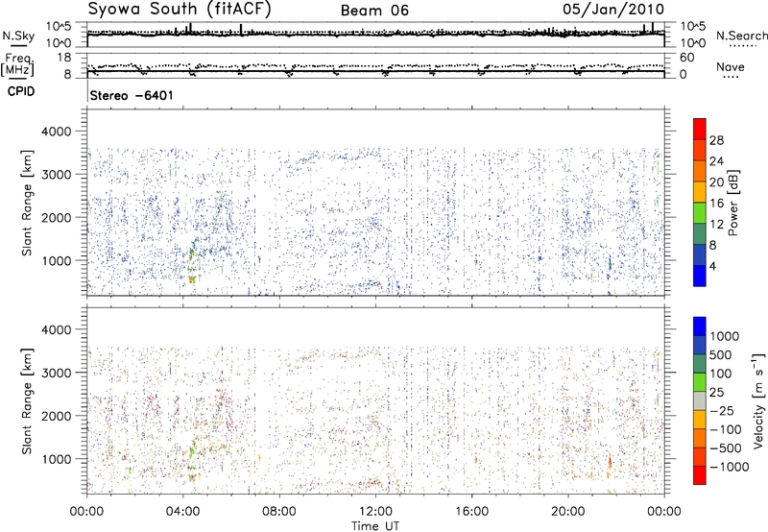The width and height of the screenshot is (768, 532).
Task: Click the '-1000' label on Velocity color bar
Action: coord(730,467)
